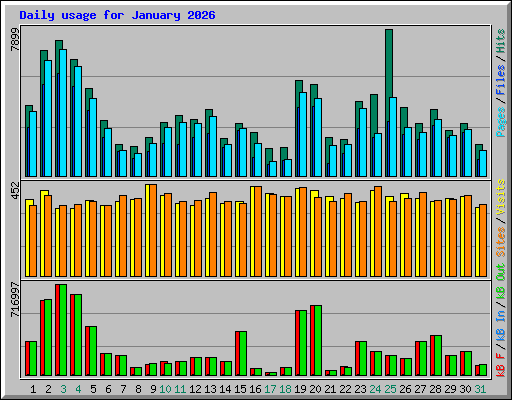
Task: Click the 'Hits' legend label
Action: 500,41
